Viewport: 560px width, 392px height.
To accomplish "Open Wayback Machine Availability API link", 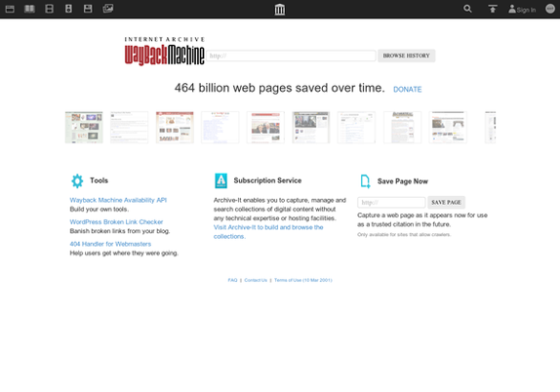I will [118, 200].
